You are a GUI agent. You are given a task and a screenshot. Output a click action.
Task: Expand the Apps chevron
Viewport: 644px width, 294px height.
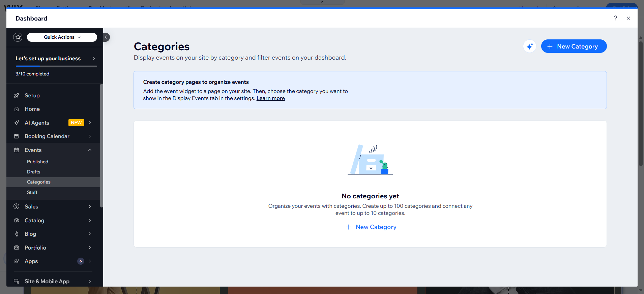[90, 261]
